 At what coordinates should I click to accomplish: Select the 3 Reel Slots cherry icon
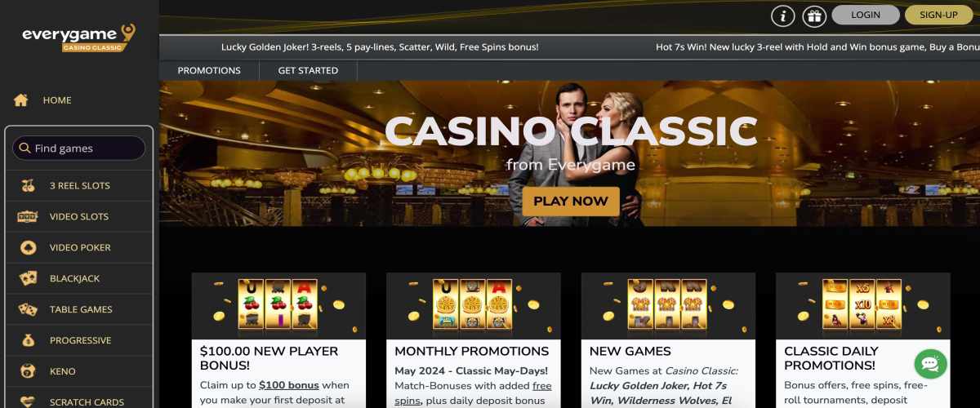click(x=28, y=185)
